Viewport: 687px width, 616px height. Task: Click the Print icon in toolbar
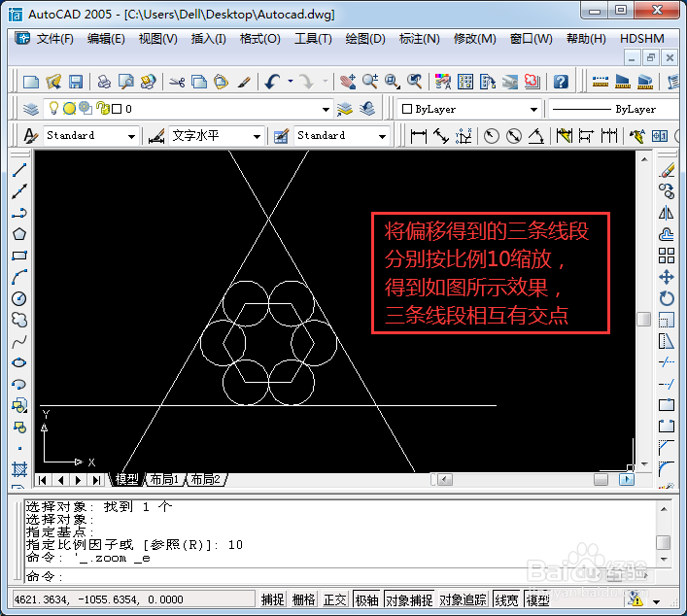click(x=104, y=82)
